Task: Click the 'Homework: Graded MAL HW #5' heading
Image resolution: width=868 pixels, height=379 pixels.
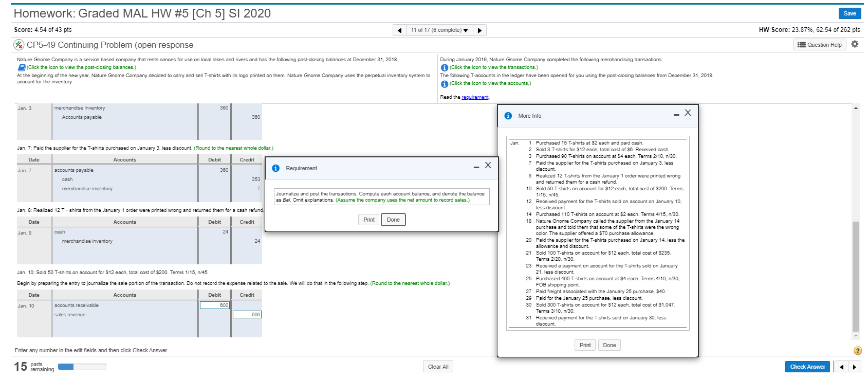Action: 142,13
